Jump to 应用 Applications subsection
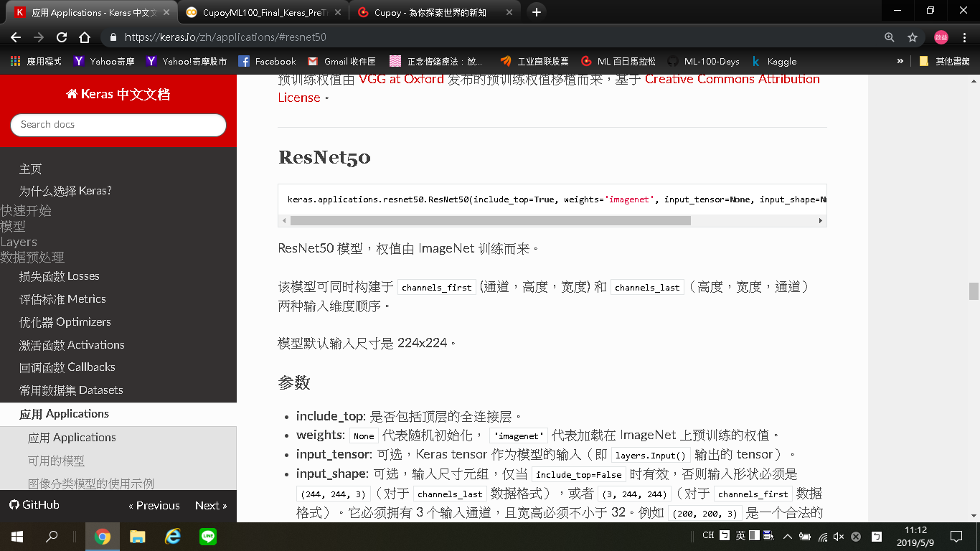The width and height of the screenshot is (980, 551). [x=72, y=438]
